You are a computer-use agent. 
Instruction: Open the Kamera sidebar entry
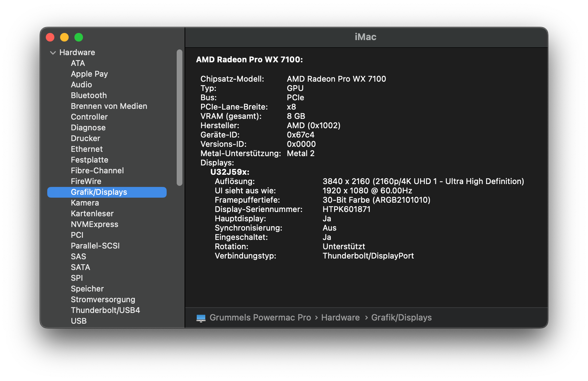pyautogui.click(x=85, y=203)
